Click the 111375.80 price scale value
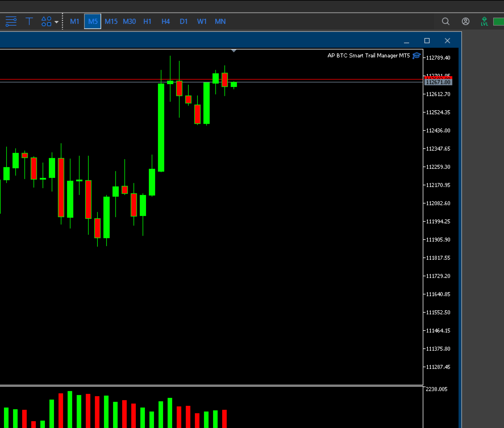This screenshot has width=504, height=428. [x=438, y=349]
